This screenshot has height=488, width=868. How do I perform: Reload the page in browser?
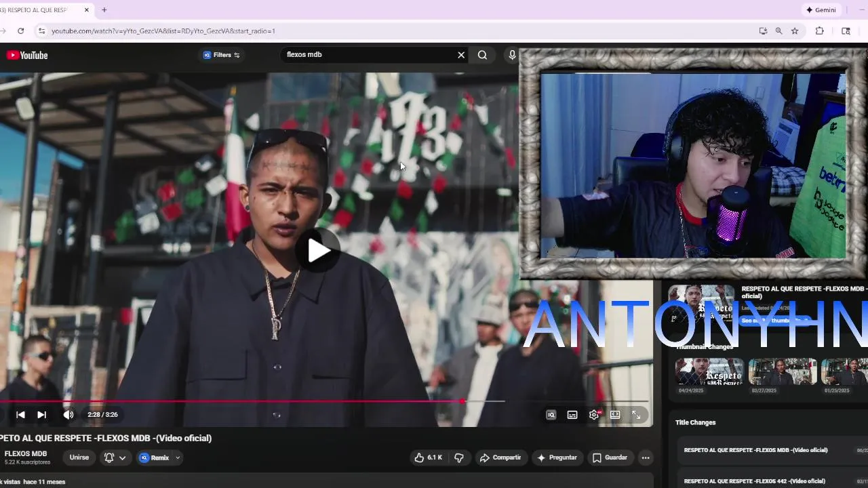[x=20, y=30]
